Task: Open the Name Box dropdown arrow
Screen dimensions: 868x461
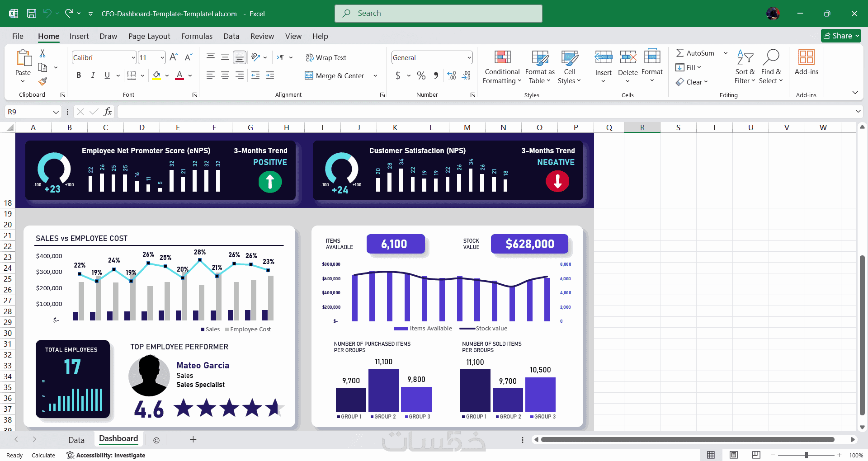Action: [x=56, y=112]
